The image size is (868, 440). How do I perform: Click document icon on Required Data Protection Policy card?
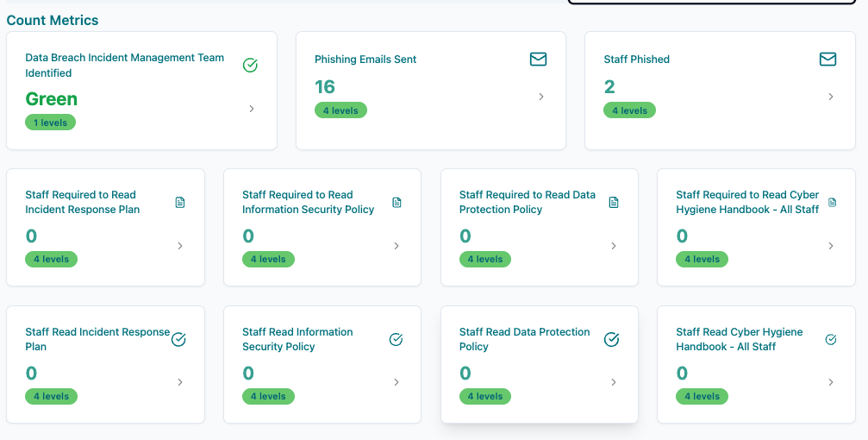tap(614, 203)
